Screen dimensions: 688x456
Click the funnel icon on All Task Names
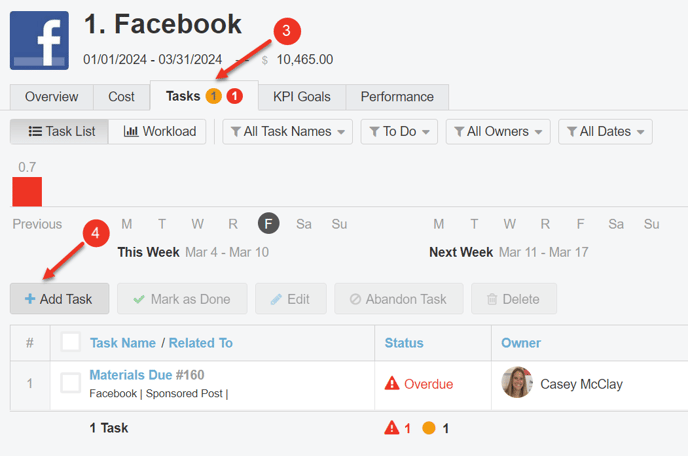236,132
